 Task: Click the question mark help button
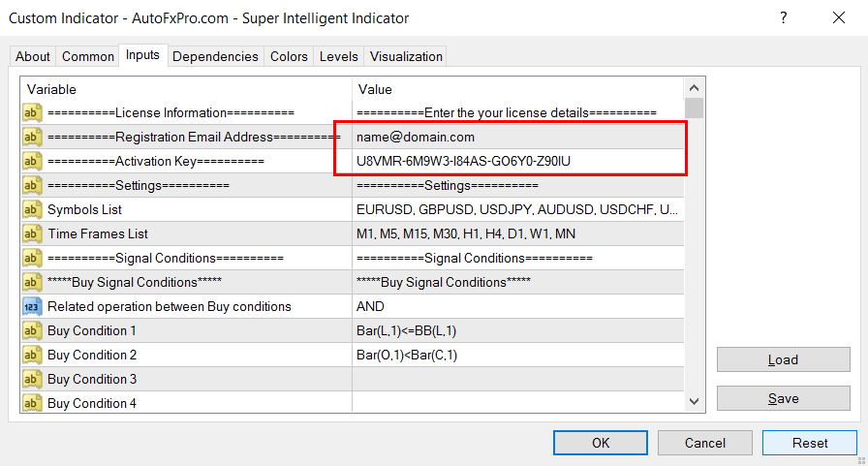(x=784, y=17)
